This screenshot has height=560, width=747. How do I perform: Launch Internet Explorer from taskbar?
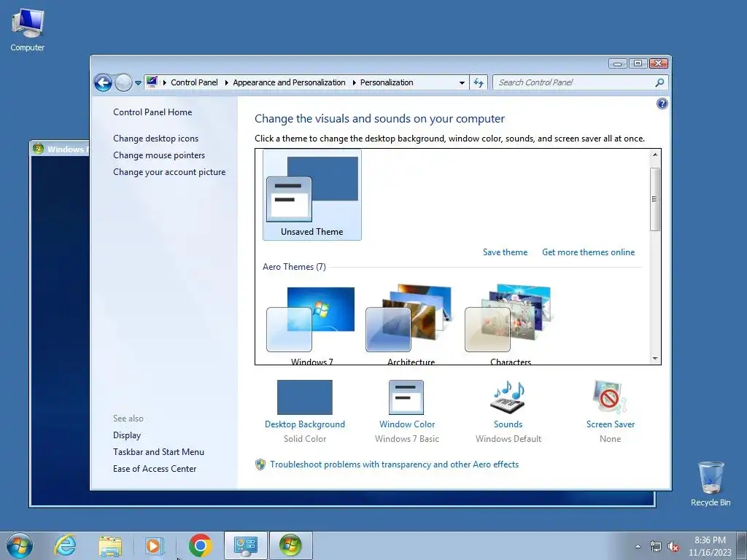pyautogui.click(x=65, y=545)
